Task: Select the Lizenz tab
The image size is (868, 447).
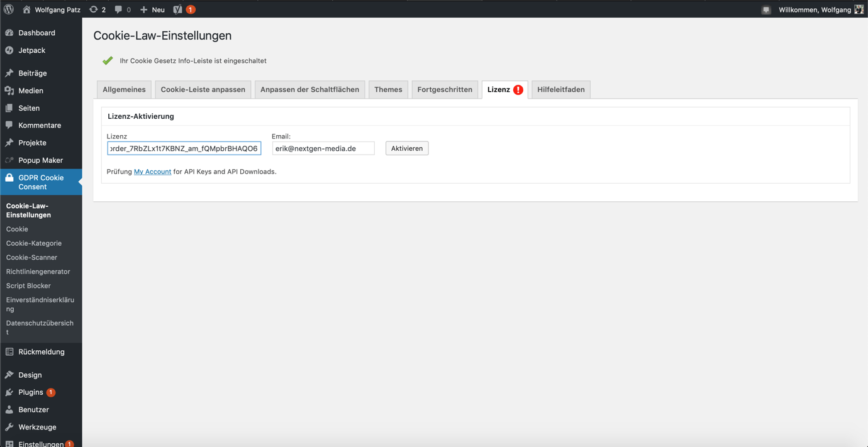Action: (499, 89)
